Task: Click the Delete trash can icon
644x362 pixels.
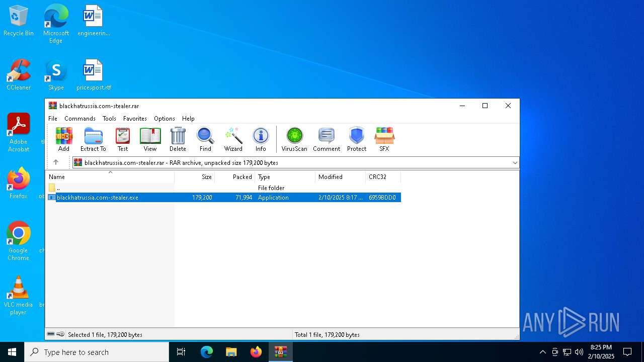Action: tap(178, 139)
